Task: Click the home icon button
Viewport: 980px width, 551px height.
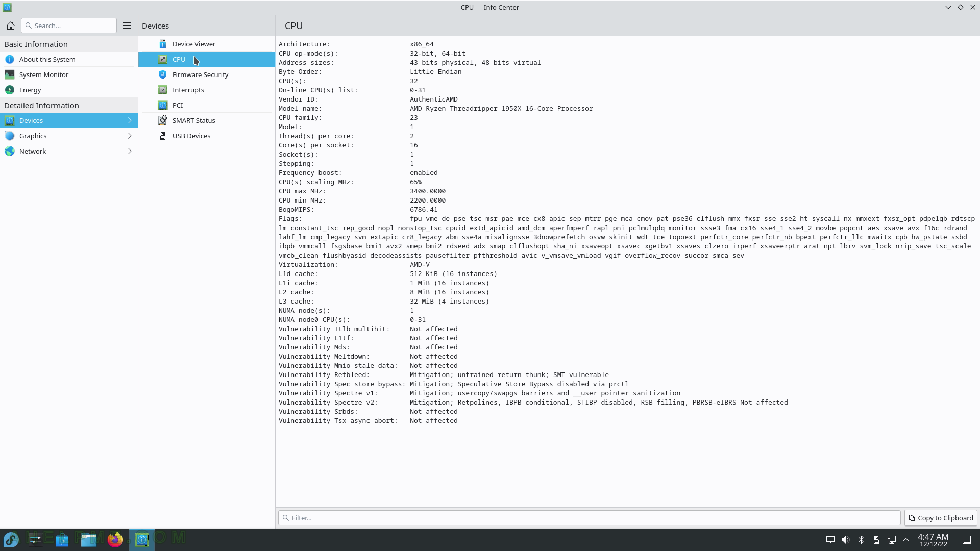Action: pos(10,26)
